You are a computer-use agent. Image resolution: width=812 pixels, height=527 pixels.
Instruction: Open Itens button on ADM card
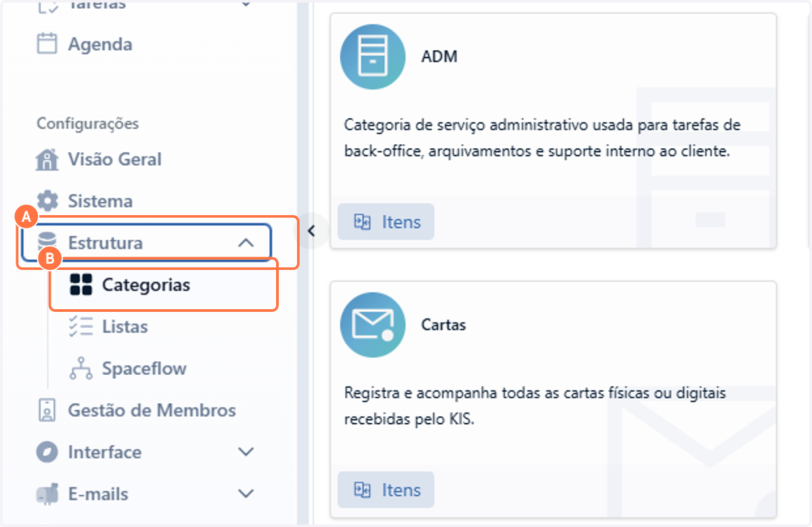[x=386, y=222]
